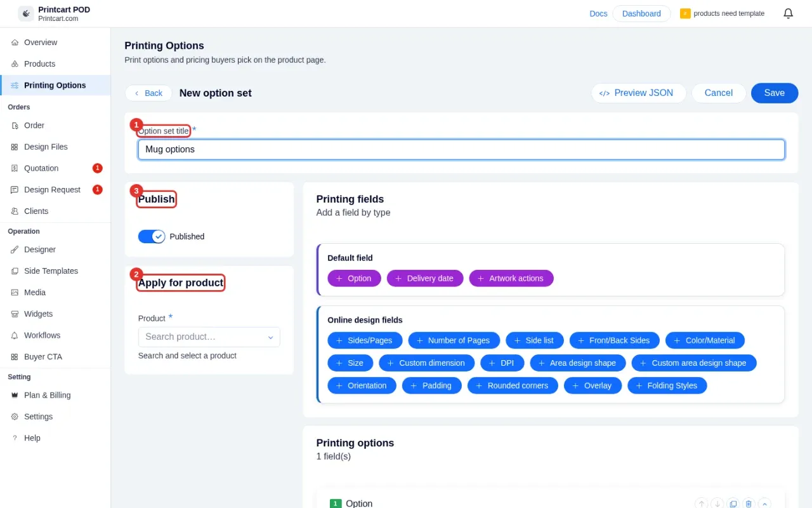Click Preview JSON button
Screen dimensions: 812x508
tap(639, 93)
